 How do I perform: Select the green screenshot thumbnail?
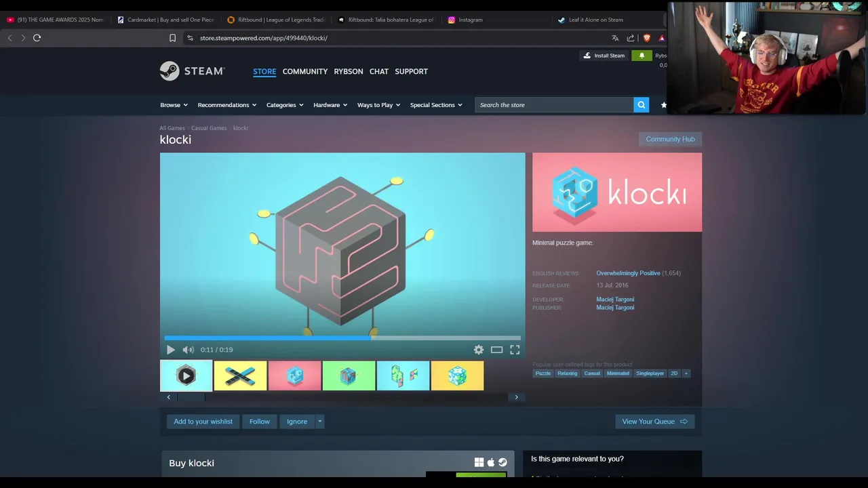pyautogui.click(x=349, y=375)
